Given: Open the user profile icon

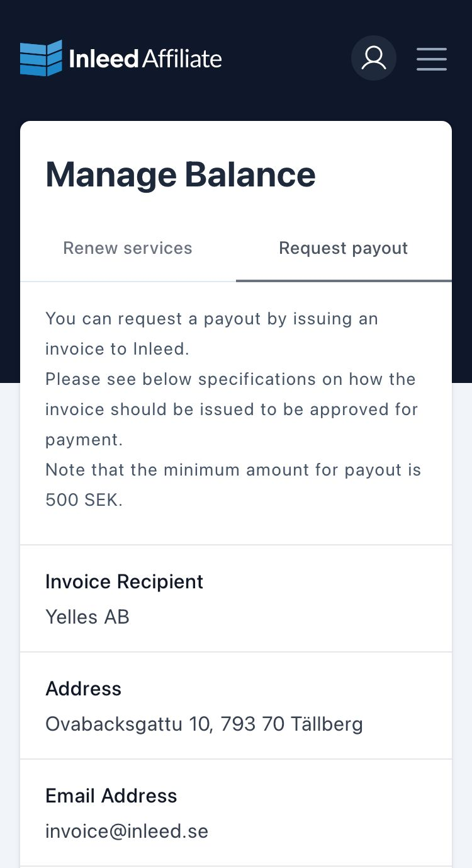Looking at the screenshot, I should tap(374, 58).
